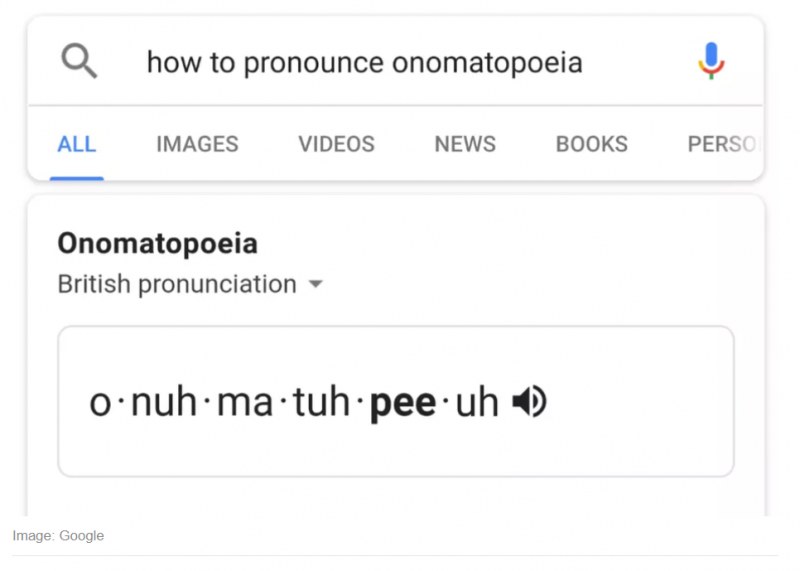Image resolution: width=800 pixels, height=571 pixels.
Task: Expand the pronunciation accent dropdown arrow
Action: (316, 285)
